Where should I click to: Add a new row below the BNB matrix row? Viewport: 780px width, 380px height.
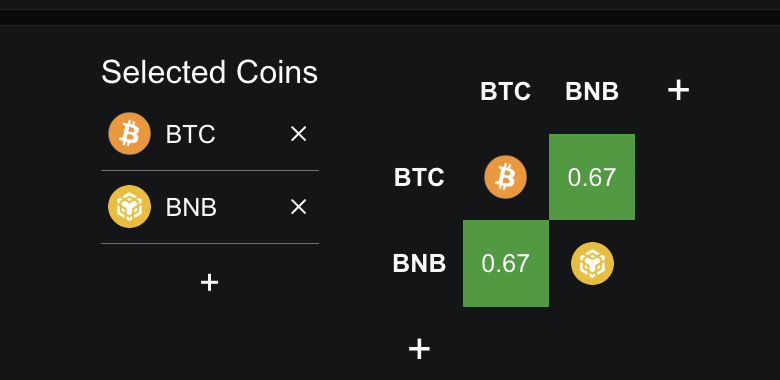click(x=419, y=349)
